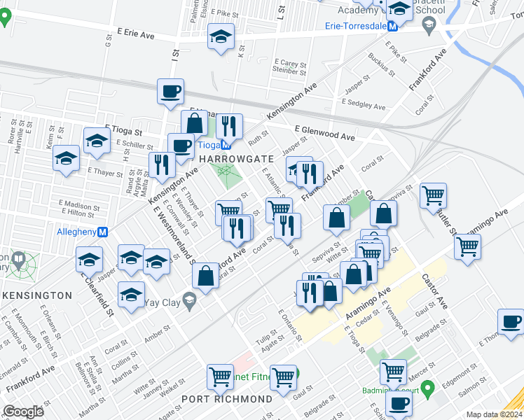The height and width of the screenshot is (420, 524).
Task: Open the shopping bag marker near E Westmoreland St
Action: (x=206, y=276)
